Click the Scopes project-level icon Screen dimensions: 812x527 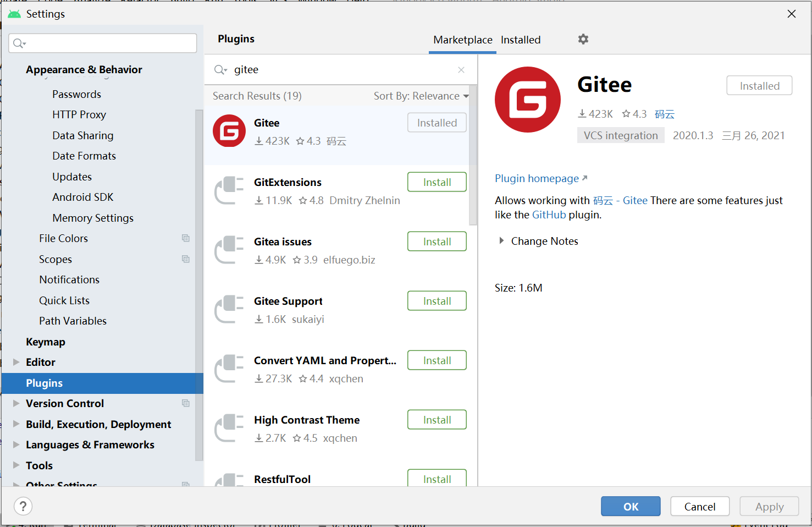(x=186, y=259)
